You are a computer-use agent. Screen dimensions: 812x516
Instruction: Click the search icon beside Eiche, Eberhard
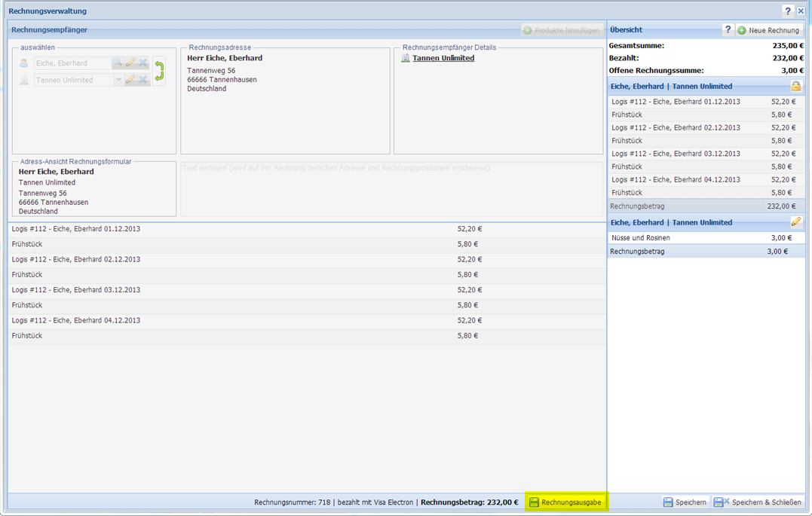coord(118,63)
